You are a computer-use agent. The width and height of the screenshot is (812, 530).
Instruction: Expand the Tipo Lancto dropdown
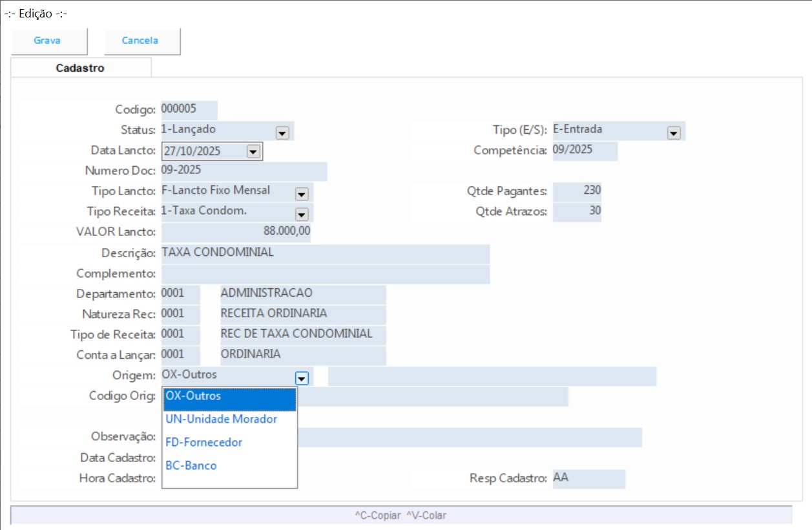301,193
